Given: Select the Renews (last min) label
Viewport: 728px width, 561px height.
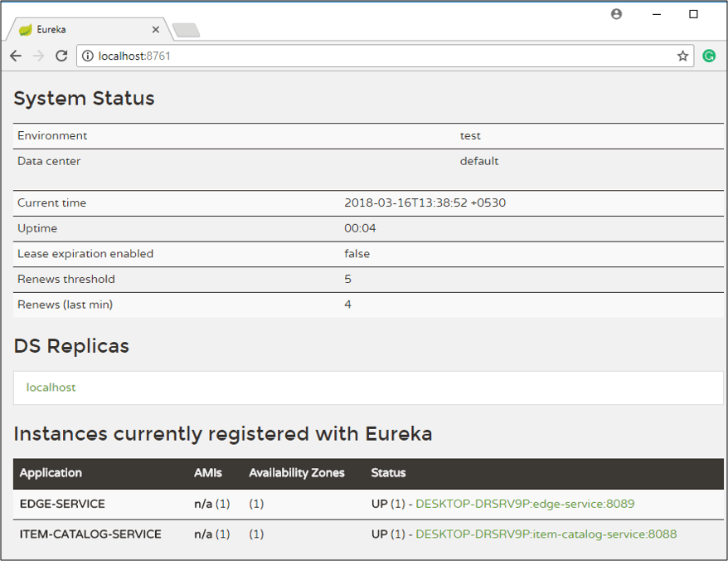Looking at the screenshot, I should [x=66, y=305].
